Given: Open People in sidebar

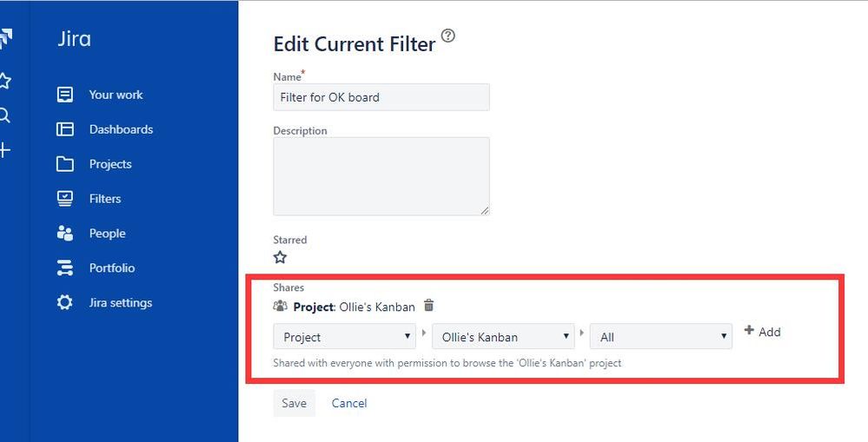Looking at the screenshot, I should coord(108,234).
